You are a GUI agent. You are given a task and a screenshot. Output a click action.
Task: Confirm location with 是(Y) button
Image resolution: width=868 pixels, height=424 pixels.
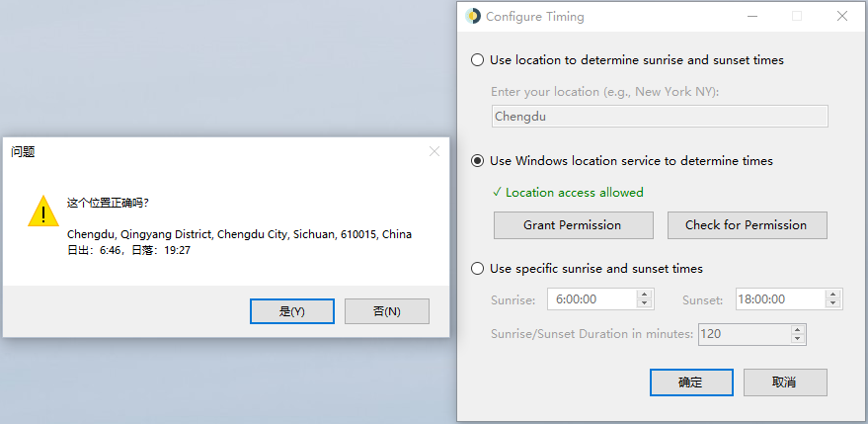tap(291, 311)
